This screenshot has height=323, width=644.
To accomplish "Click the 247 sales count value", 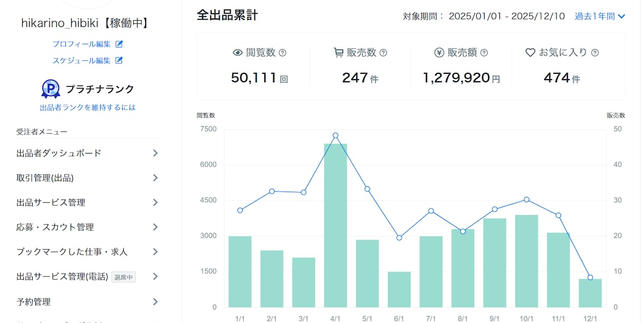I will pyautogui.click(x=355, y=78).
